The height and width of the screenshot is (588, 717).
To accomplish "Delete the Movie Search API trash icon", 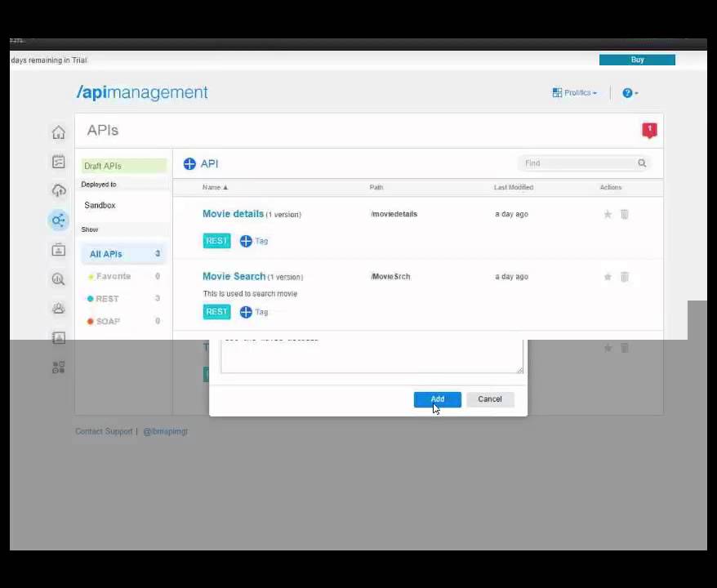I will (625, 277).
